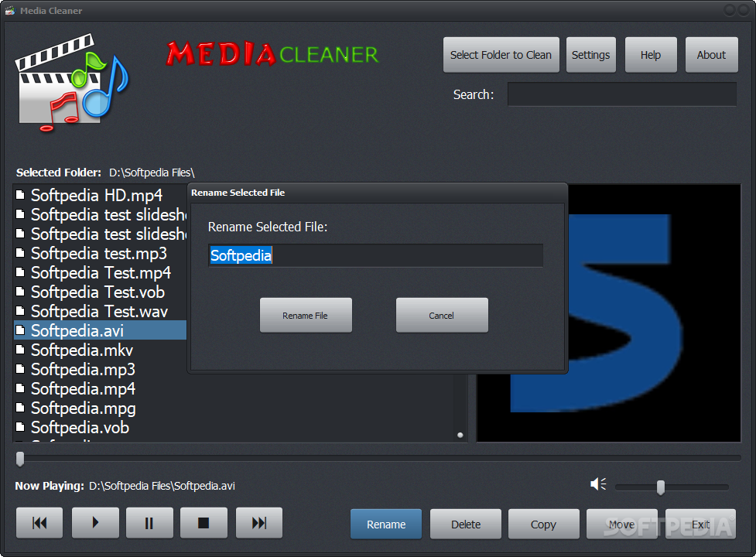Click the playback seek bar handle
The width and height of the screenshot is (756, 557).
click(20, 459)
